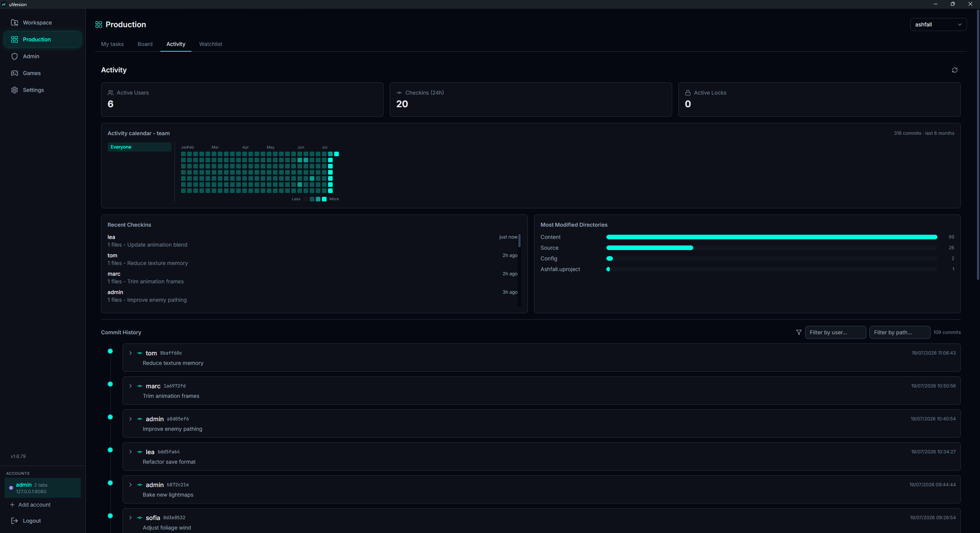Expand admin's Bake new lightmaps commit
The image size is (980, 533).
coord(131,485)
